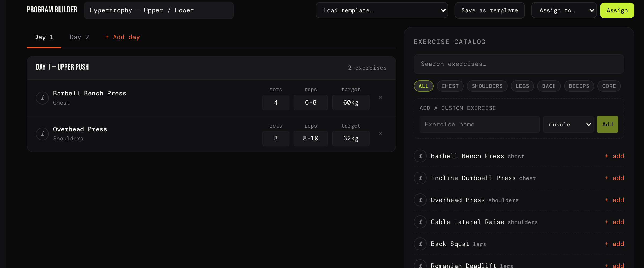
Task: Edit the 32kg target field
Action: coord(351,139)
